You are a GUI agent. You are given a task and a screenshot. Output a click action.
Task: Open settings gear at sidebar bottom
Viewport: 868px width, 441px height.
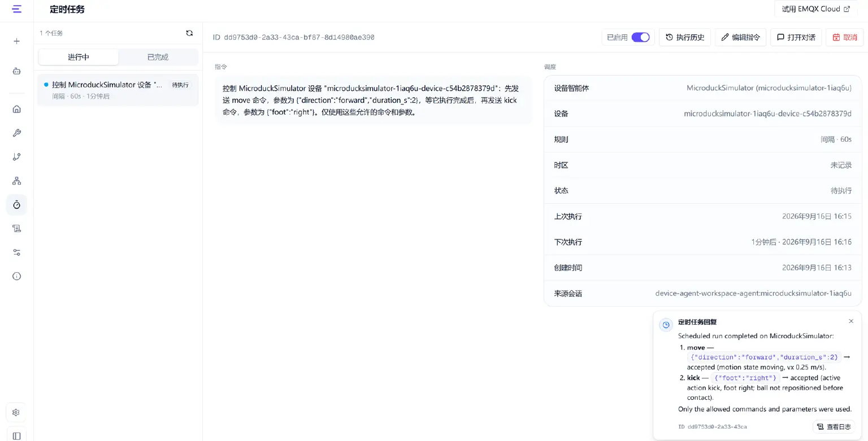(x=16, y=413)
